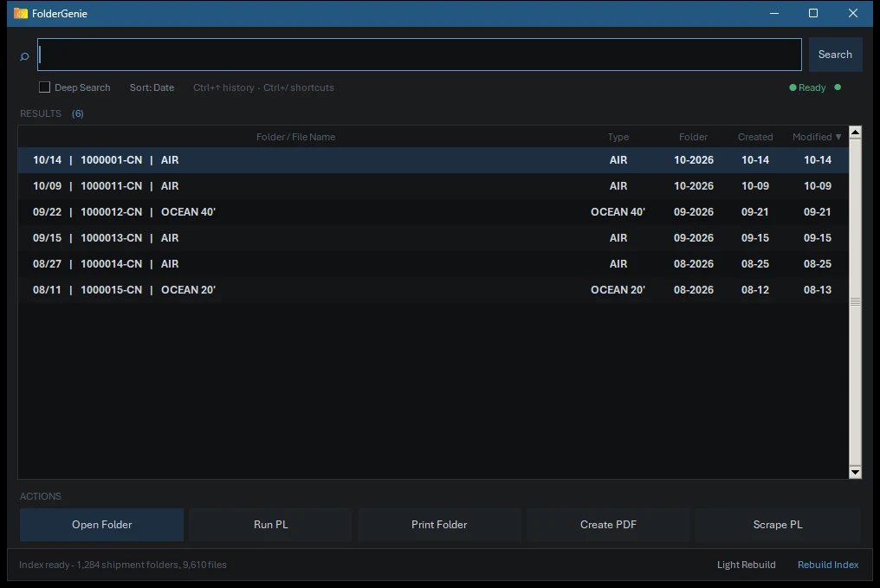Image resolution: width=880 pixels, height=588 pixels.
Task: Click scrollbar up arrow in results list
Action: point(855,132)
